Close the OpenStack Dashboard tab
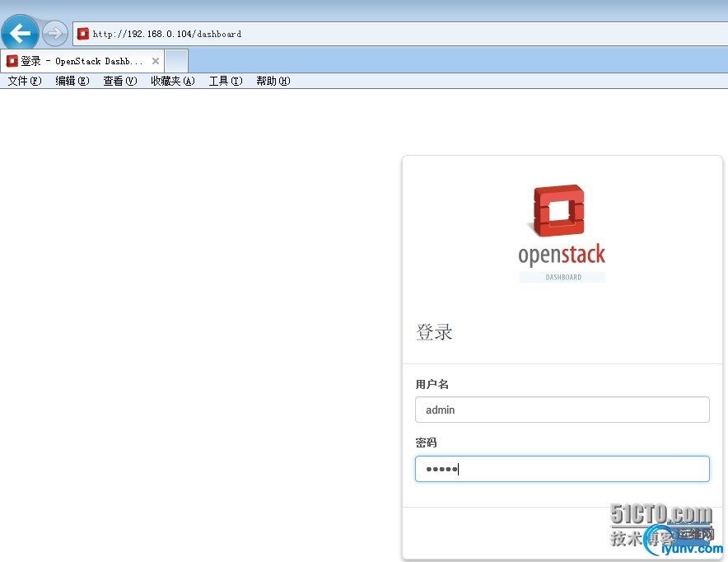Screen dimensions: 728x562 click(156, 61)
